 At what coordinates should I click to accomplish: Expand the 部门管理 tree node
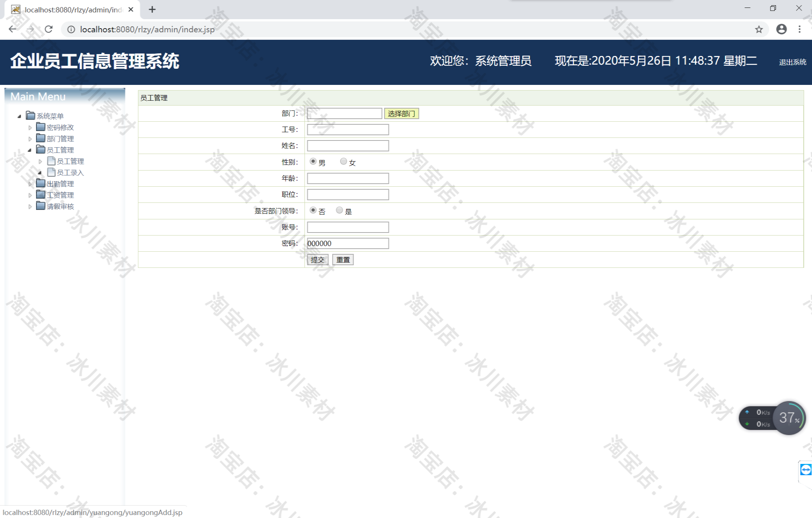[30, 139]
